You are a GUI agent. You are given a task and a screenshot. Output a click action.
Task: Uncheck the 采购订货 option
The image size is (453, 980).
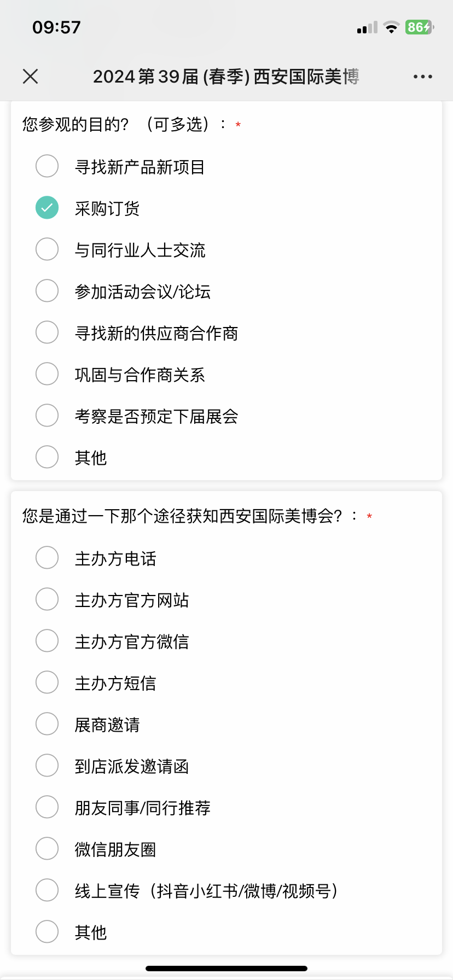click(47, 208)
